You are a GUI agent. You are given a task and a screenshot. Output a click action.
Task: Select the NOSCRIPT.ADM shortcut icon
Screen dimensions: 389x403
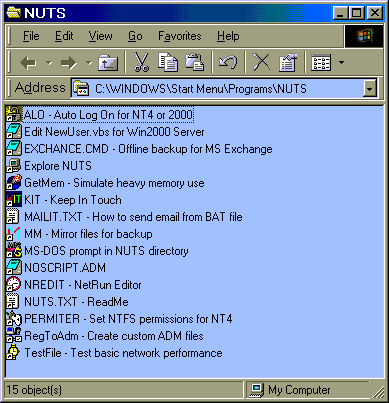[14, 267]
